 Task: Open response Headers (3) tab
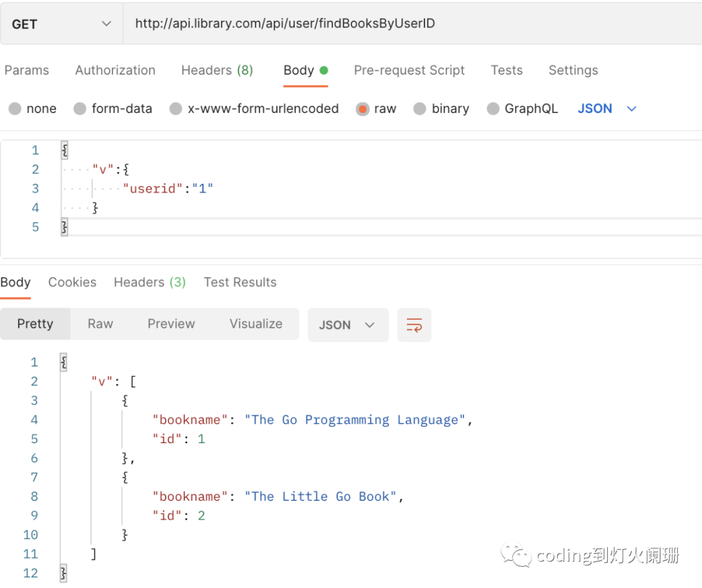click(149, 283)
